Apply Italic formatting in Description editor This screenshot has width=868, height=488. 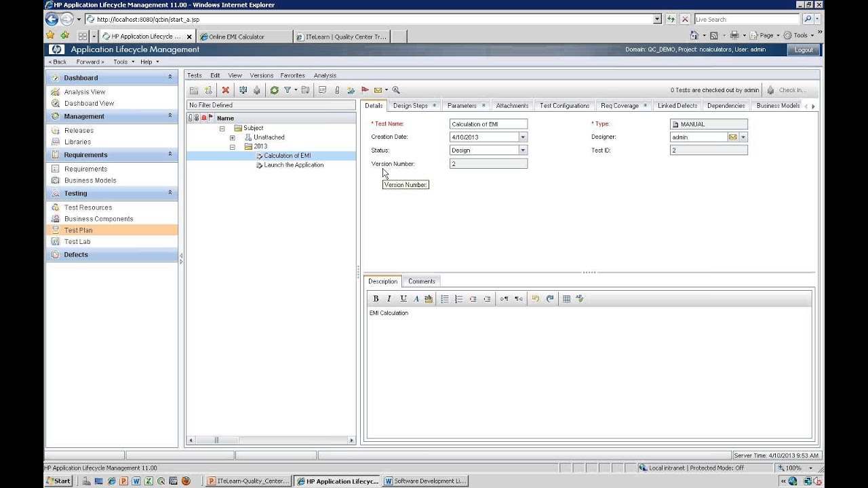[389, 298]
